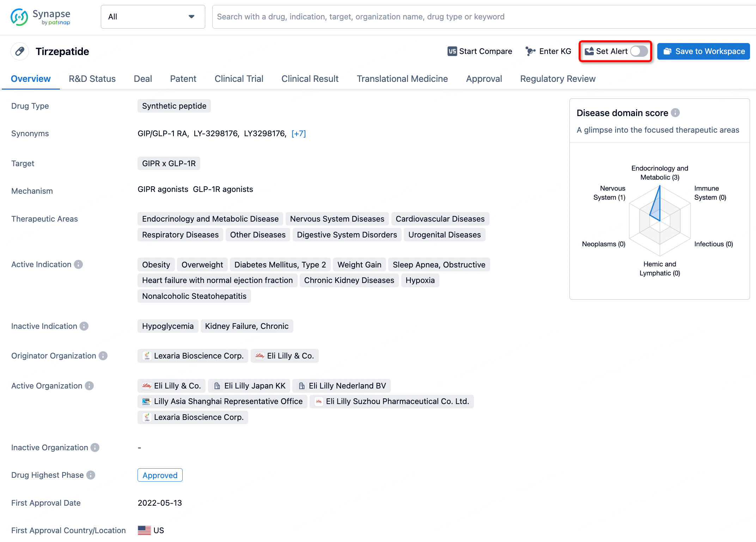Switch to the Patent tab
Screen dimensions: 756x542
182,79
